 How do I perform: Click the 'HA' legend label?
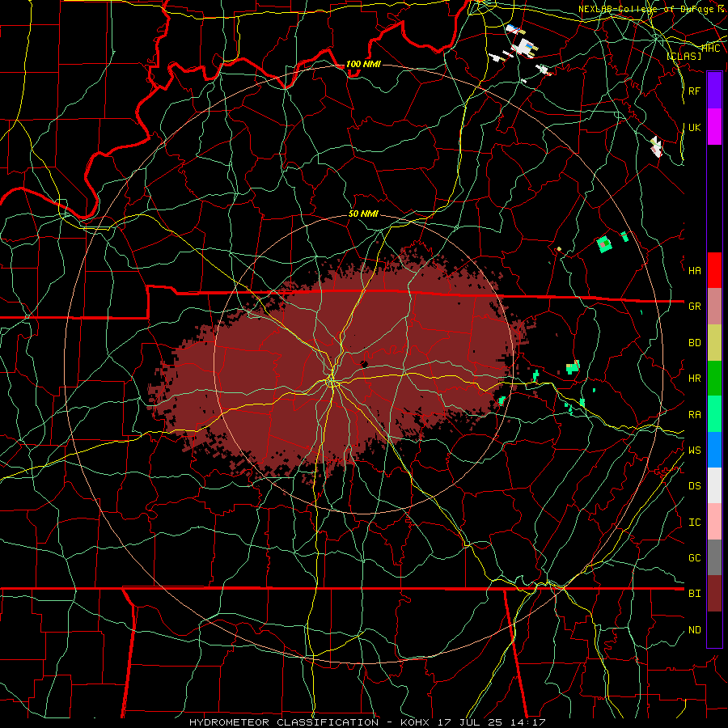pyautogui.click(x=694, y=271)
